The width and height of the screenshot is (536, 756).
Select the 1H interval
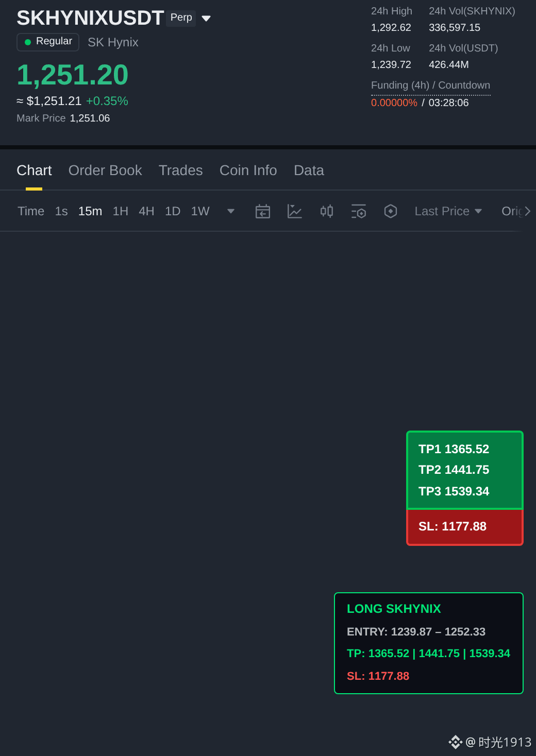(121, 211)
